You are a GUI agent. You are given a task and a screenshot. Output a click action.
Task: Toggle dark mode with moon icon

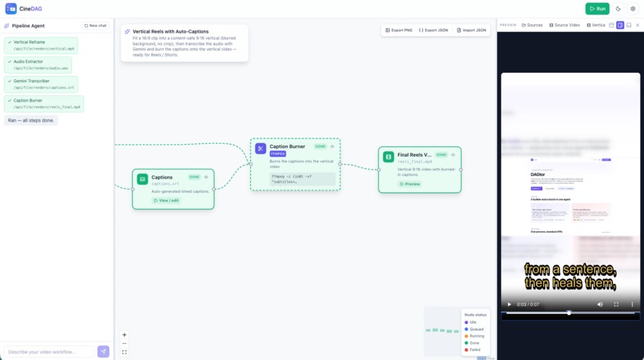(618, 9)
